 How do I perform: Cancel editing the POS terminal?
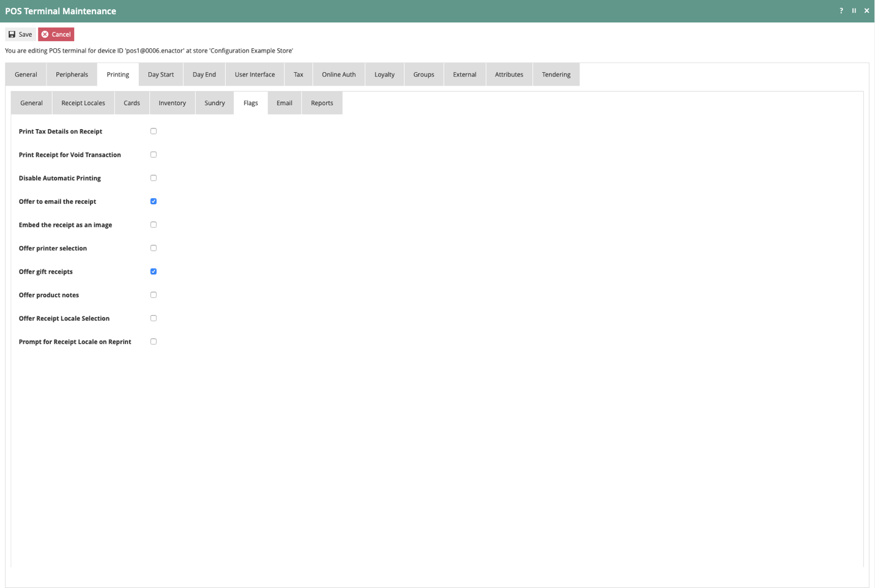tap(56, 34)
